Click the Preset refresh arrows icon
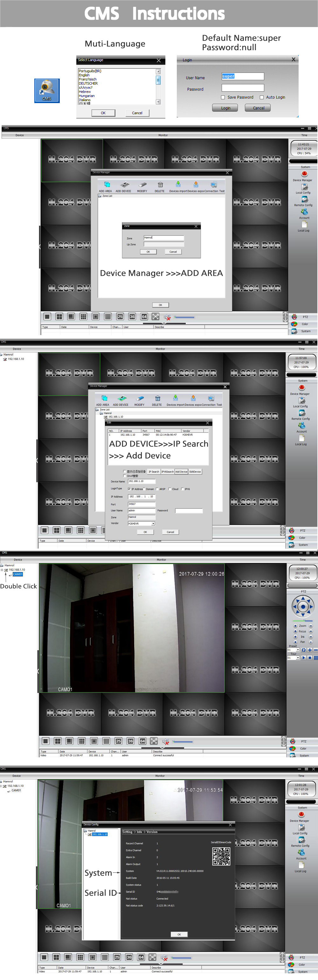The width and height of the screenshot is (318, 980). pyautogui.click(x=304, y=650)
